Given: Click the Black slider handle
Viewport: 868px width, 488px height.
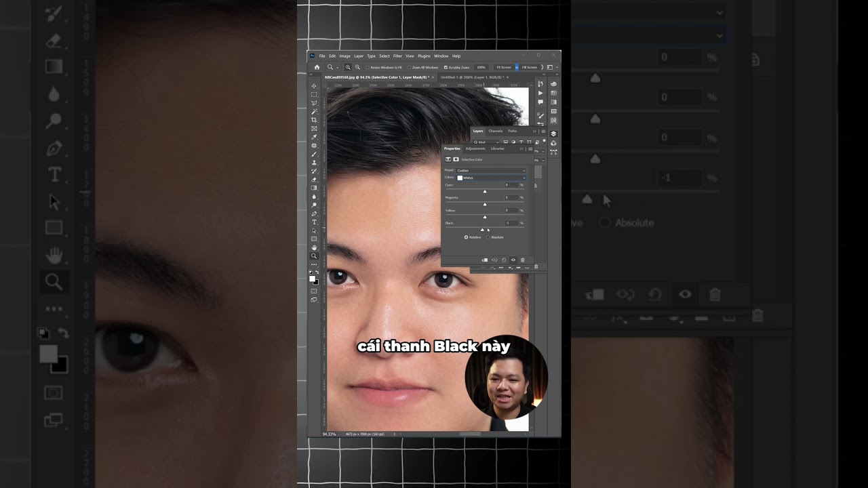Looking at the screenshot, I should [x=483, y=230].
